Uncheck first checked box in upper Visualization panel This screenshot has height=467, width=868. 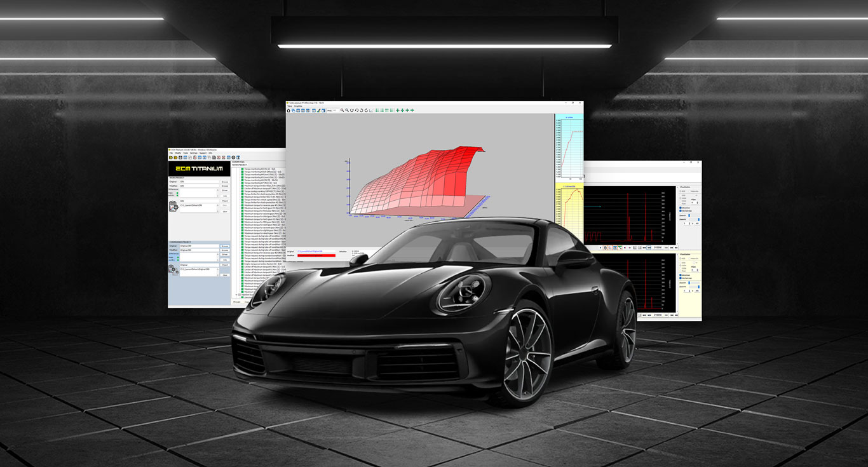pos(681,208)
